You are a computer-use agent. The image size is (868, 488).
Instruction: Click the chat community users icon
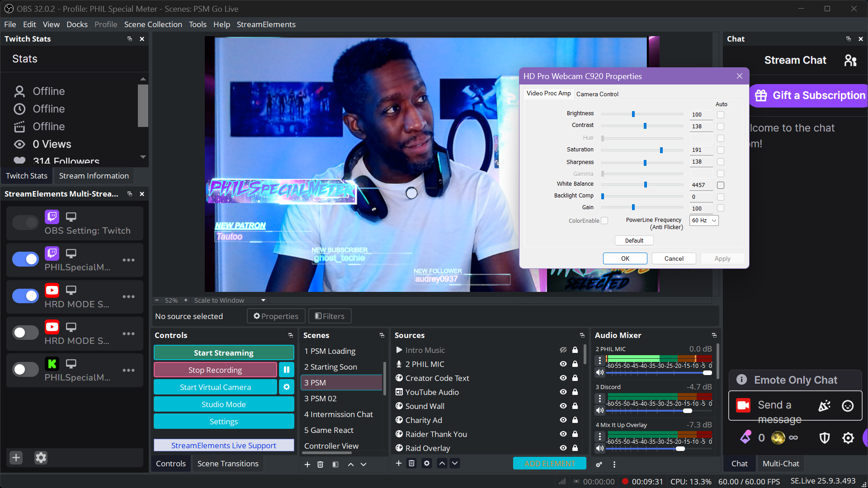coord(850,60)
